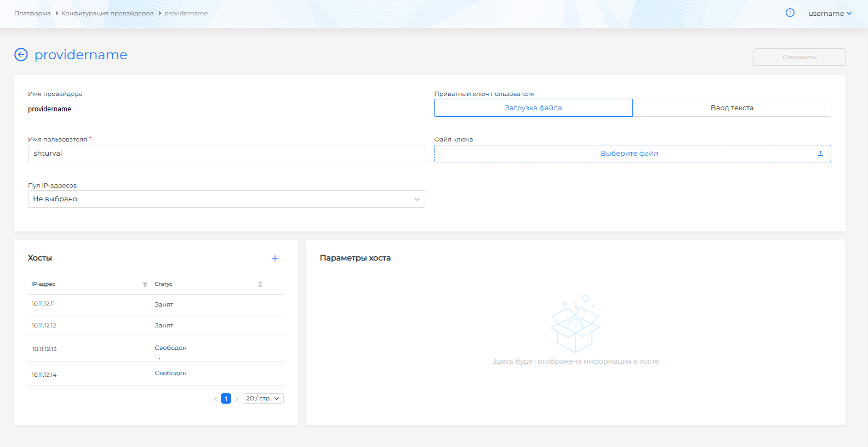868x447 pixels.
Task: Navigate to Конфигурация провайдеров breadcrumb
Action: (107, 13)
